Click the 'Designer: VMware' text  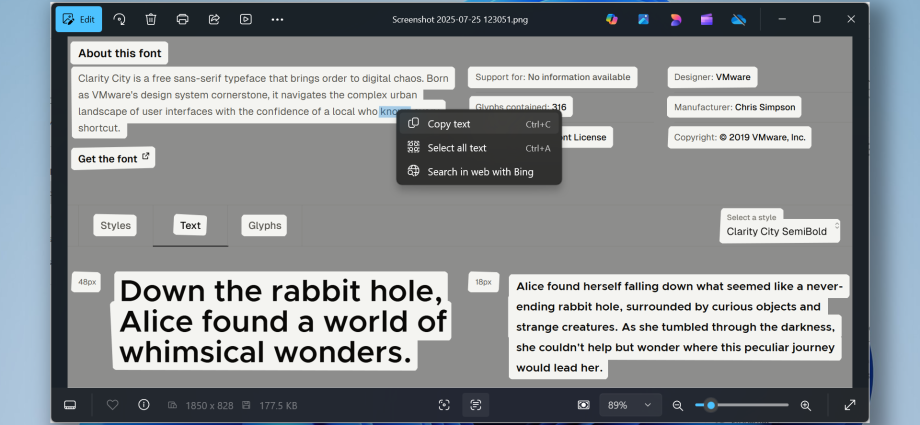712,77
